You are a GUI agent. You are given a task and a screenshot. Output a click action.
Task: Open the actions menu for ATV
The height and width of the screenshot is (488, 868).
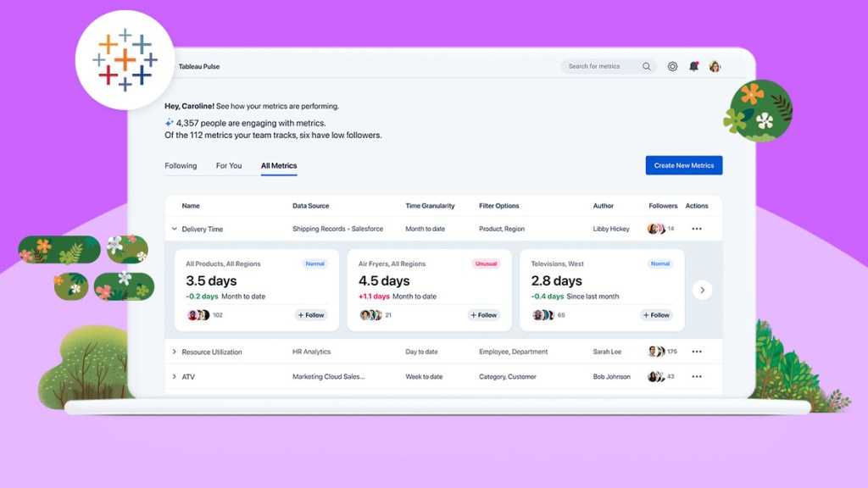point(697,376)
